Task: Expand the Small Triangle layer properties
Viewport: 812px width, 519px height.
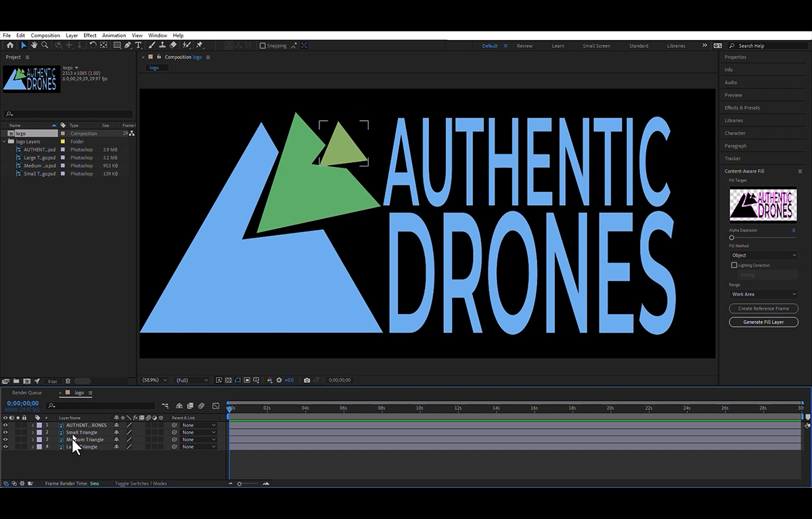Action: pyautogui.click(x=32, y=432)
